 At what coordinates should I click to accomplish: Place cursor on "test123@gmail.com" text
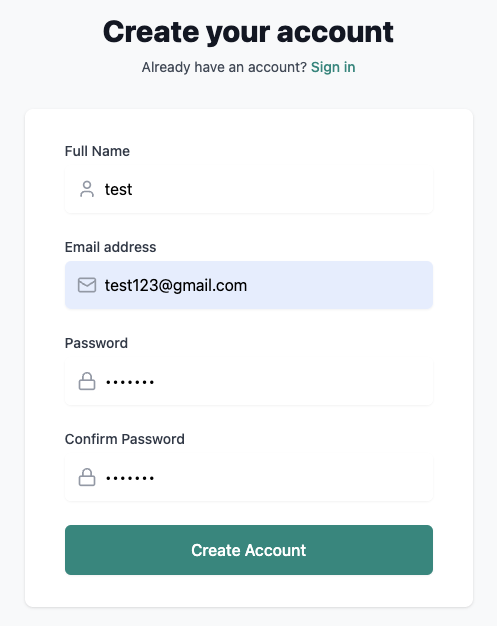(x=176, y=285)
